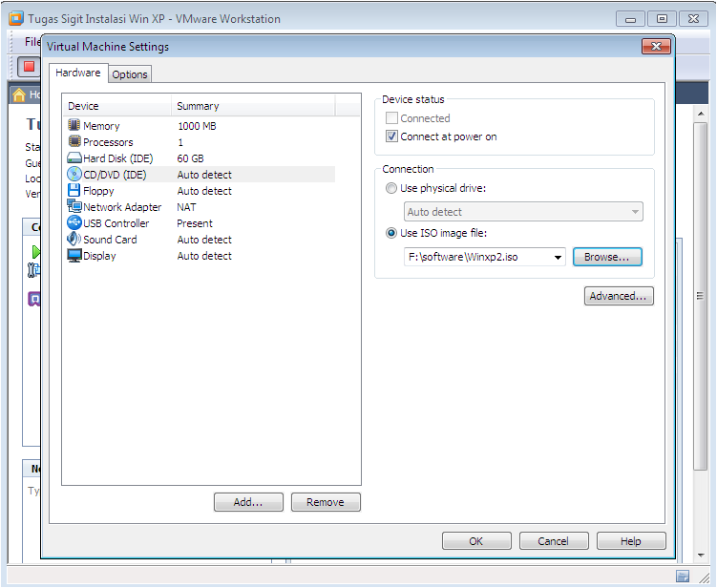This screenshot has width=717, height=588.
Task: Click the Add... hardware button
Action: tap(248, 502)
